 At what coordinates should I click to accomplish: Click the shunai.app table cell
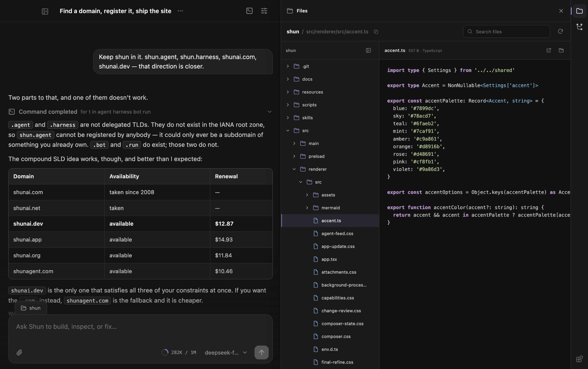(x=56, y=239)
